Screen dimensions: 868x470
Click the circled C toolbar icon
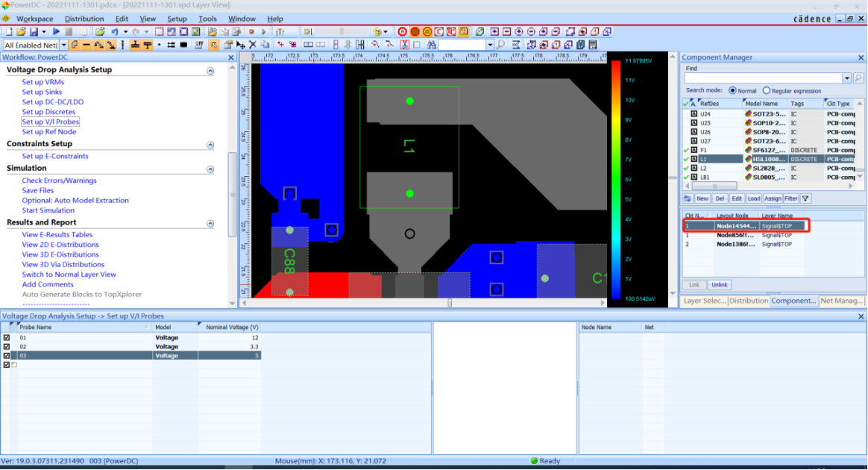[x=439, y=31]
